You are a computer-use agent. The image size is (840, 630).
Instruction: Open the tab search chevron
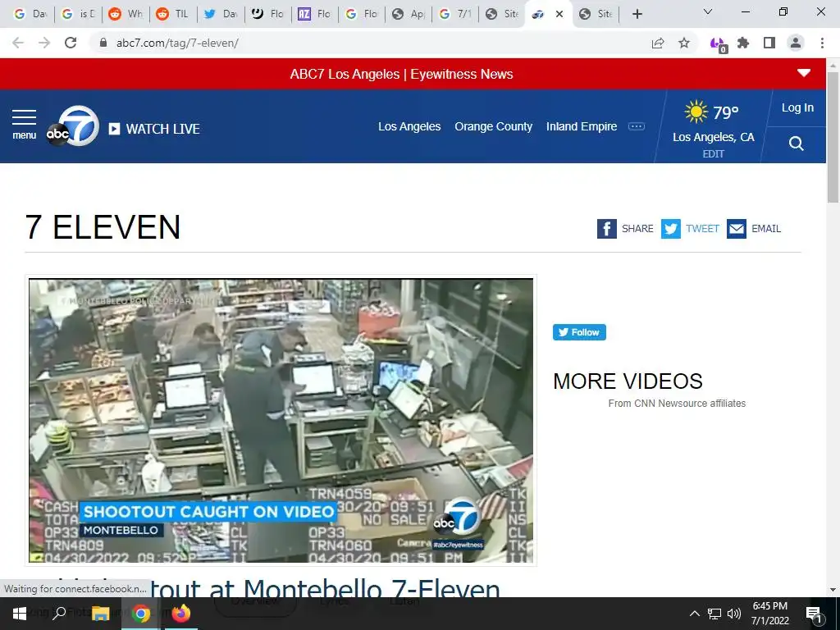tap(708, 12)
